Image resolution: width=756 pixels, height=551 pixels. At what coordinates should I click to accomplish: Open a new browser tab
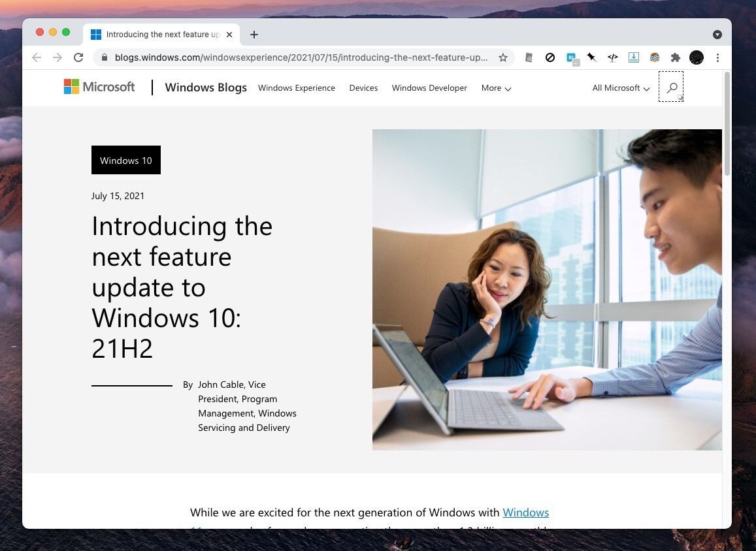tap(254, 35)
